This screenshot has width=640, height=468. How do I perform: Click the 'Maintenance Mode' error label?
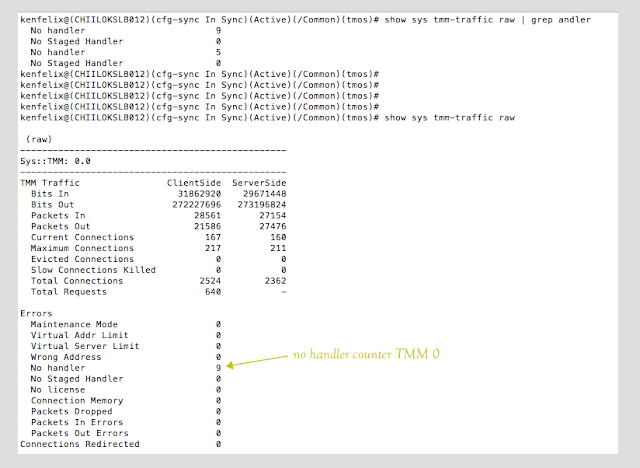[x=74, y=324]
